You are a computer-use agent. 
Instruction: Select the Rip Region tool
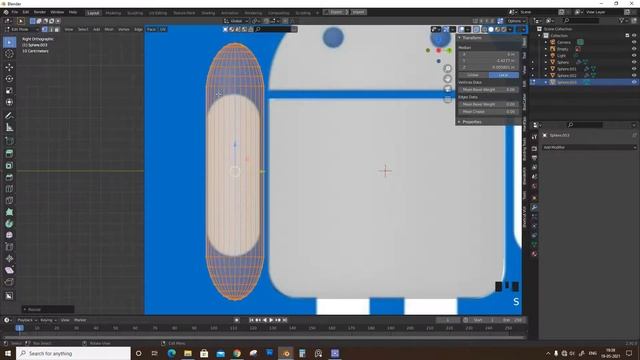pos(9,282)
